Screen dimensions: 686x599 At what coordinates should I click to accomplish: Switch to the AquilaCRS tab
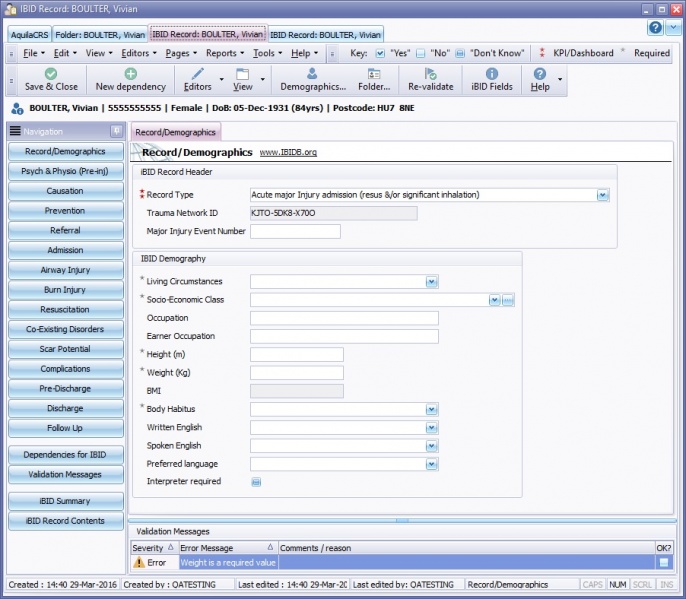click(29, 35)
